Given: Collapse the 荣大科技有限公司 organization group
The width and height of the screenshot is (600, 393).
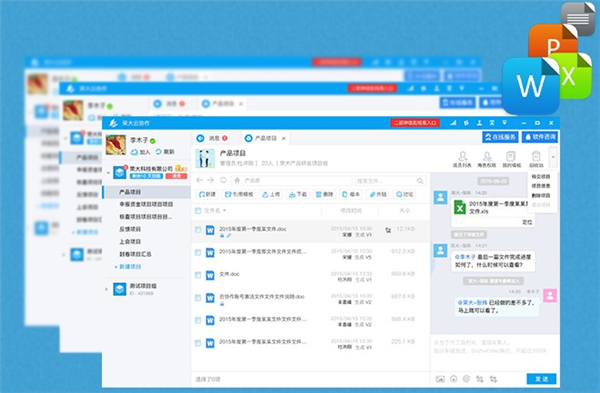Looking at the screenshot, I should (108, 173).
